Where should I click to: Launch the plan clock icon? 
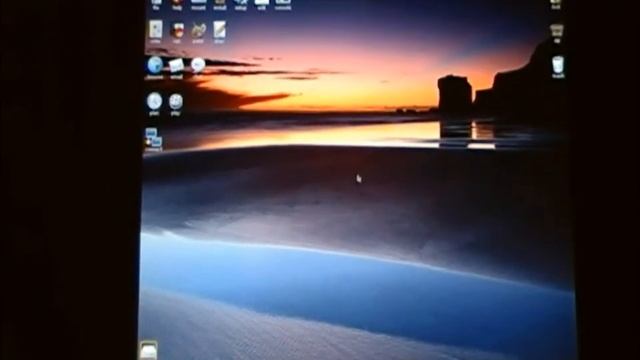pyautogui.click(x=154, y=103)
